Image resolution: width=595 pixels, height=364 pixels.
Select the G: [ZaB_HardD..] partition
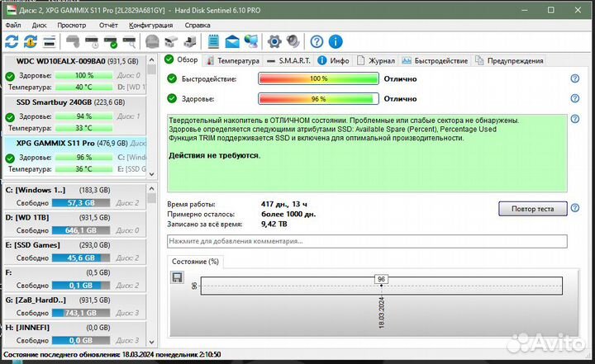point(74,306)
